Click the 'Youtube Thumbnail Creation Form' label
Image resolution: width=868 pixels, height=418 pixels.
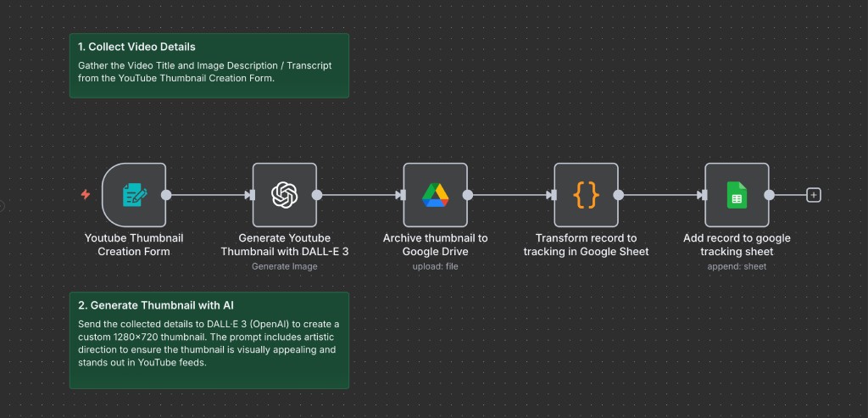coord(134,245)
